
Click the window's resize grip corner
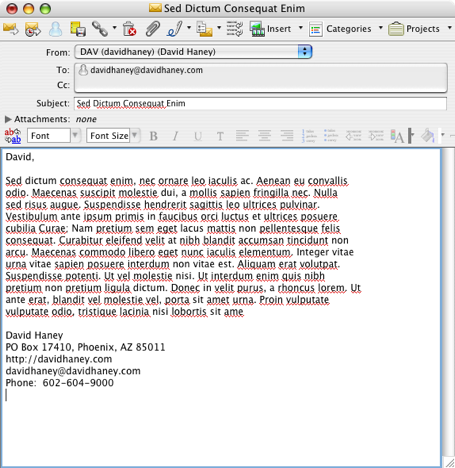[450, 463]
